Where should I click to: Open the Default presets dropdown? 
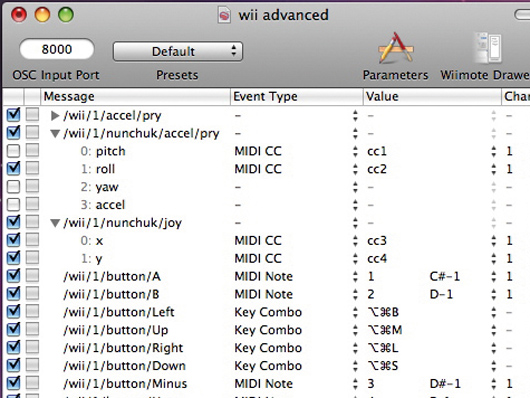click(x=178, y=51)
